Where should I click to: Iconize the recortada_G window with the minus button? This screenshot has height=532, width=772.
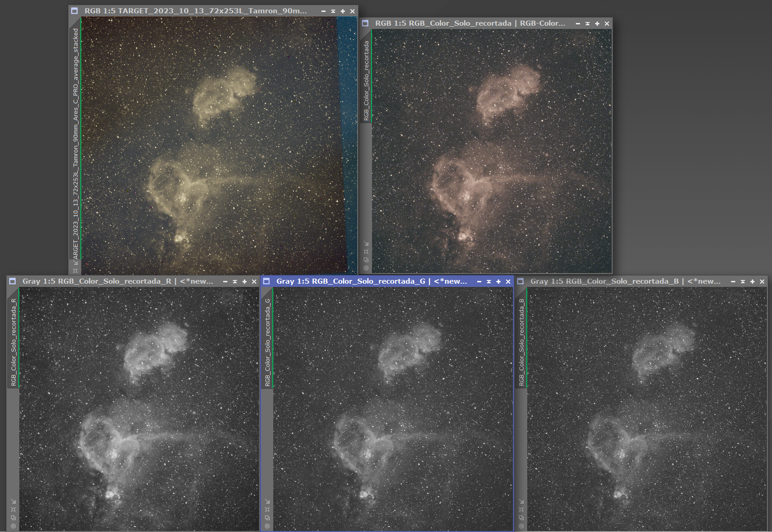click(x=479, y=281)
